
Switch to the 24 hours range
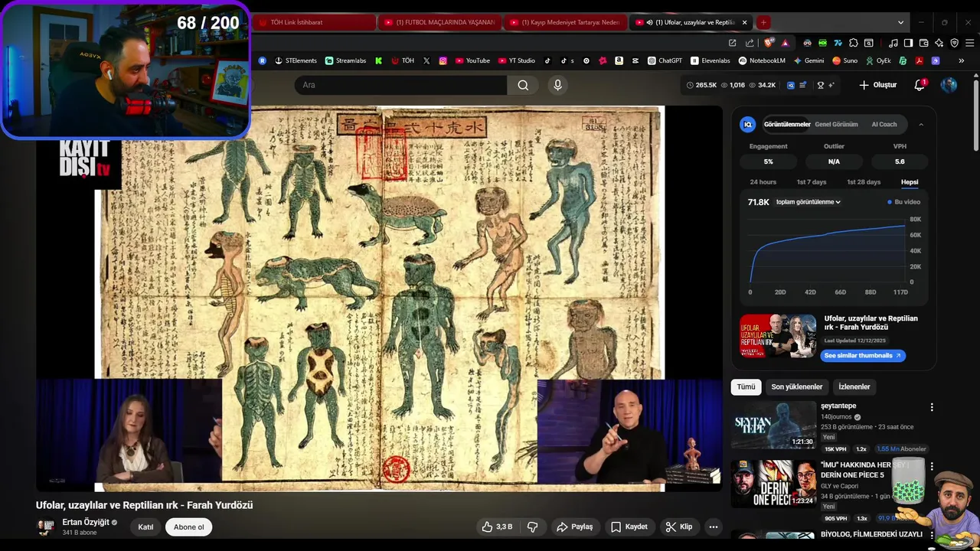coord(763,182)
